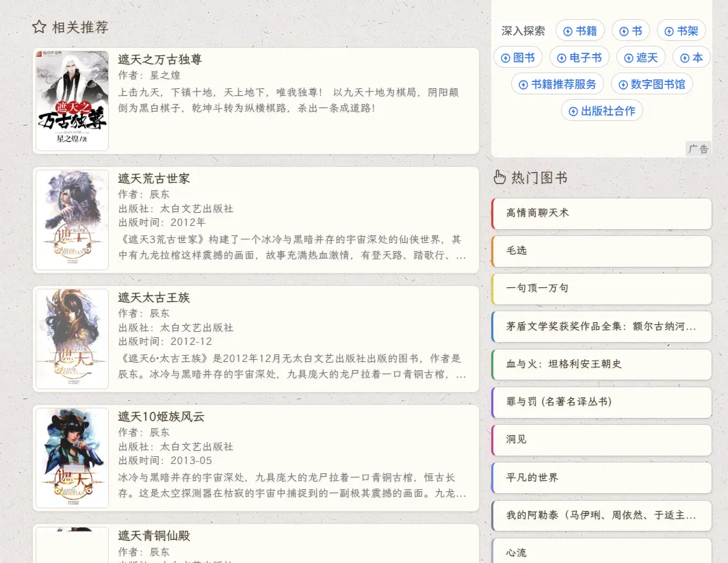
Task: Open book title 遮天青铜仙殿
Action: tap(154, 536)
